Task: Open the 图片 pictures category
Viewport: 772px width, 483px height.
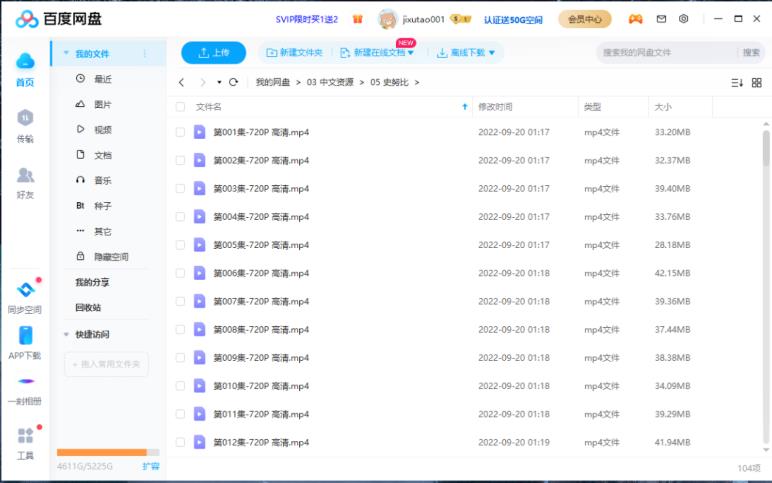Action: point(94,104)
